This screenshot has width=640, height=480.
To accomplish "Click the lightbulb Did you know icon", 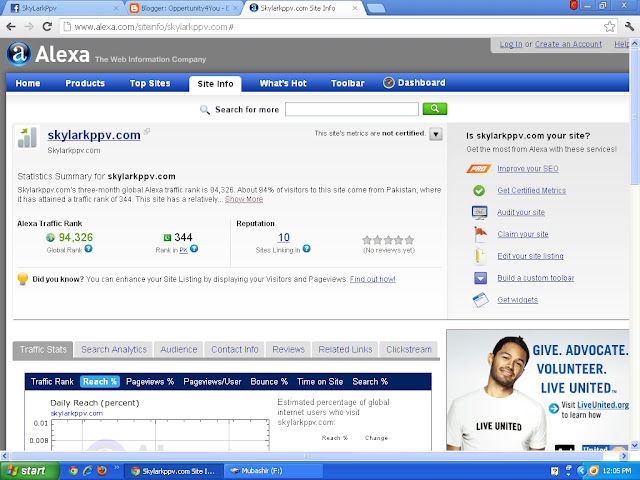I will click(x=23, y=279).
